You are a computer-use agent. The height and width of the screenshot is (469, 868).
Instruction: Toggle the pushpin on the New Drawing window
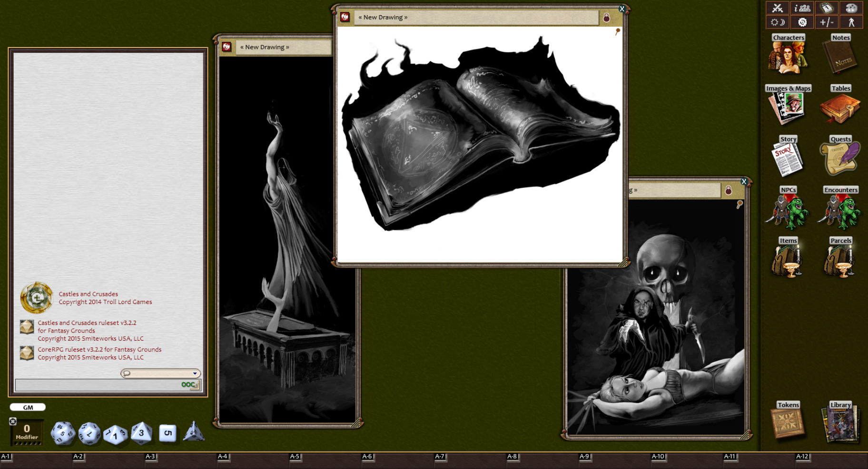pos(618,31)
